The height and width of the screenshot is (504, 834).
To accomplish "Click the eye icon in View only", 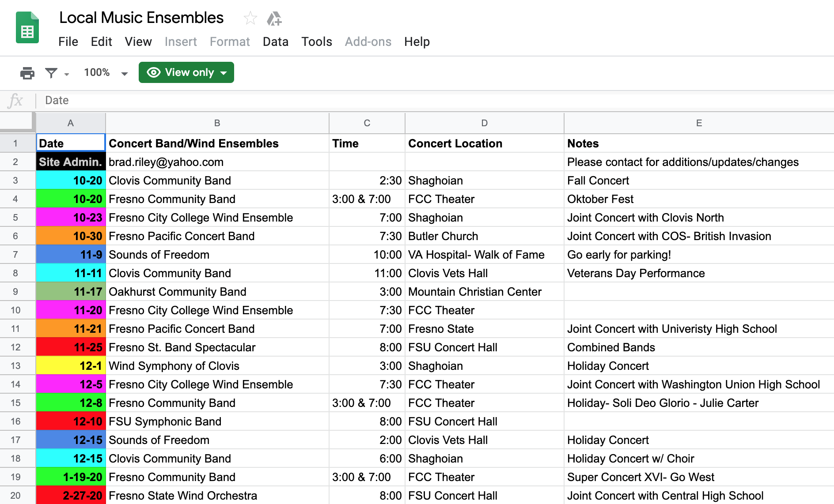I will tap(153, 72).
